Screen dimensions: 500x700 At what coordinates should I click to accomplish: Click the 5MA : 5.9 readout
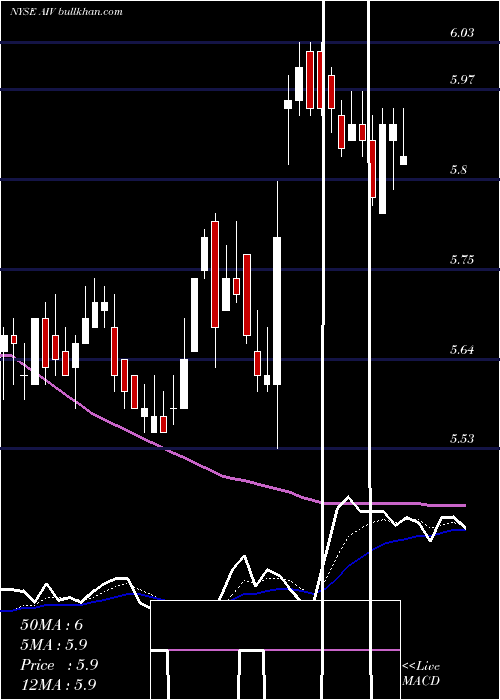pyautogui.click(x=54, y=645)
